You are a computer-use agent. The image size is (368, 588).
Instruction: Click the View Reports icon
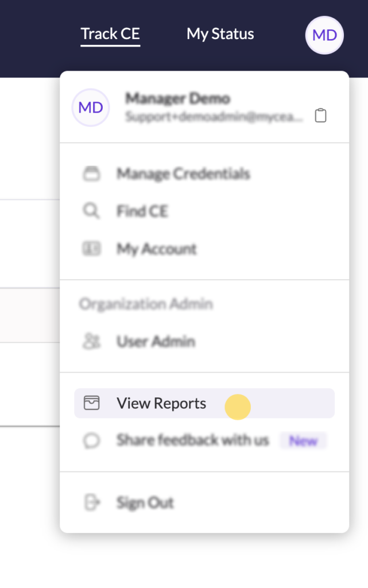[92, 403]
